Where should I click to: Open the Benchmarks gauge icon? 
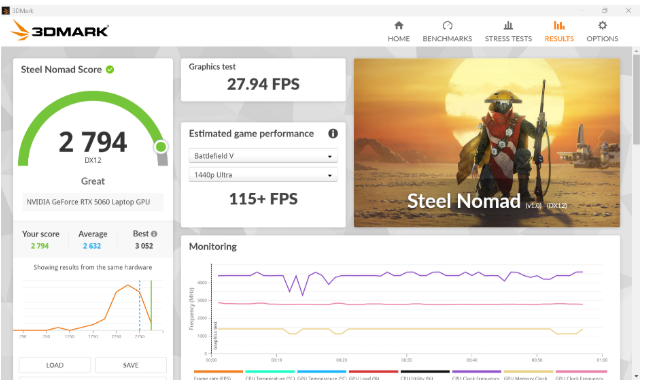coord(447,26)
